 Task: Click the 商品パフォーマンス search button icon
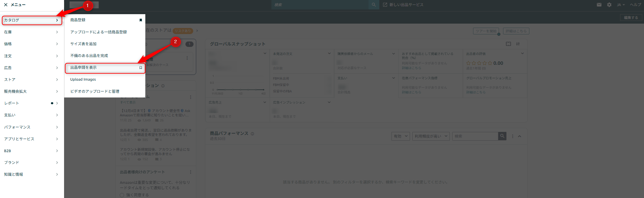502,136
